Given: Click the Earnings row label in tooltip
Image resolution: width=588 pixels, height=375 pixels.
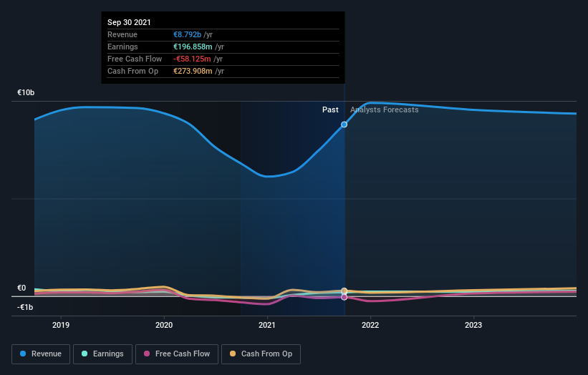Looking at the screenshot, I should 122,47.
